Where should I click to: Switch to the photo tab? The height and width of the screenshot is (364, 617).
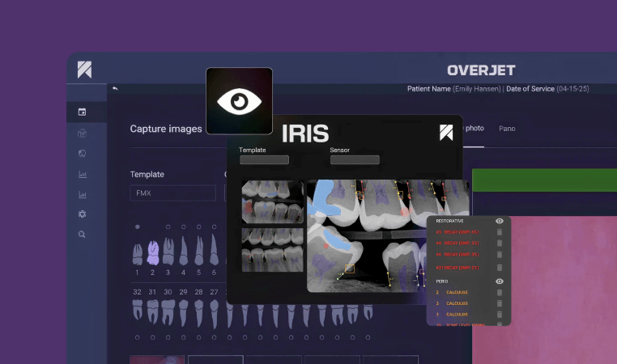point(474,128)
